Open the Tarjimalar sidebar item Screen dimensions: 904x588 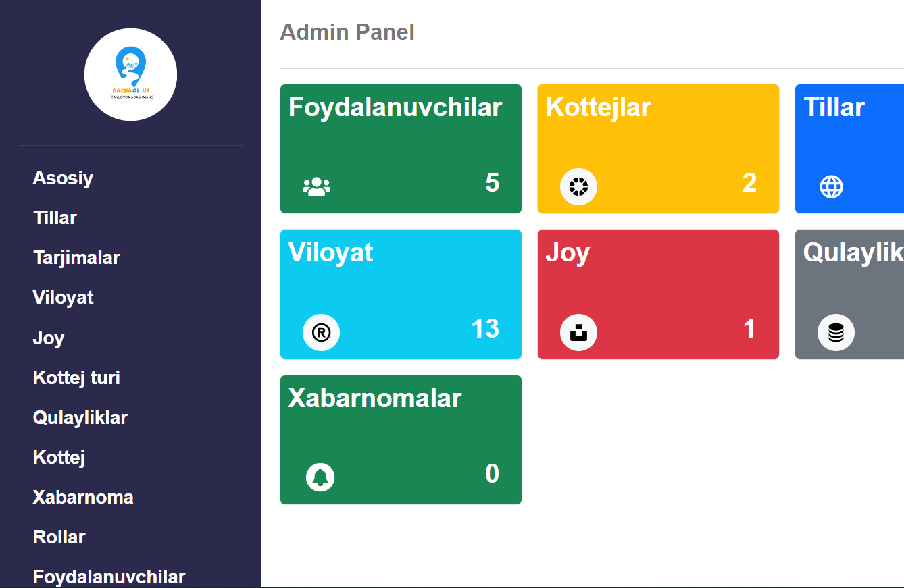click(x=76, y=258)
